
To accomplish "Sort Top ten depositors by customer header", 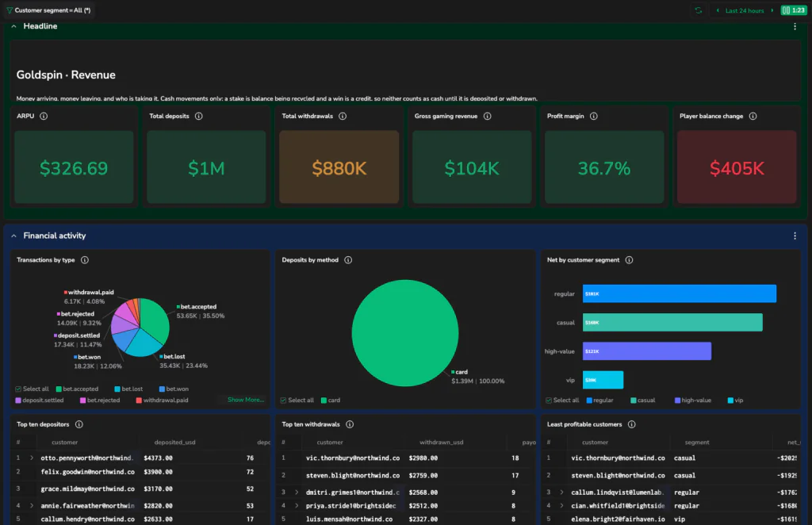I will pos(65,443).
